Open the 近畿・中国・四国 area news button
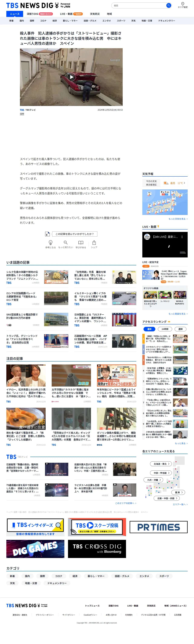Viewport: 194px width, 644px height. pyautogui.click(x=167, y=498)
